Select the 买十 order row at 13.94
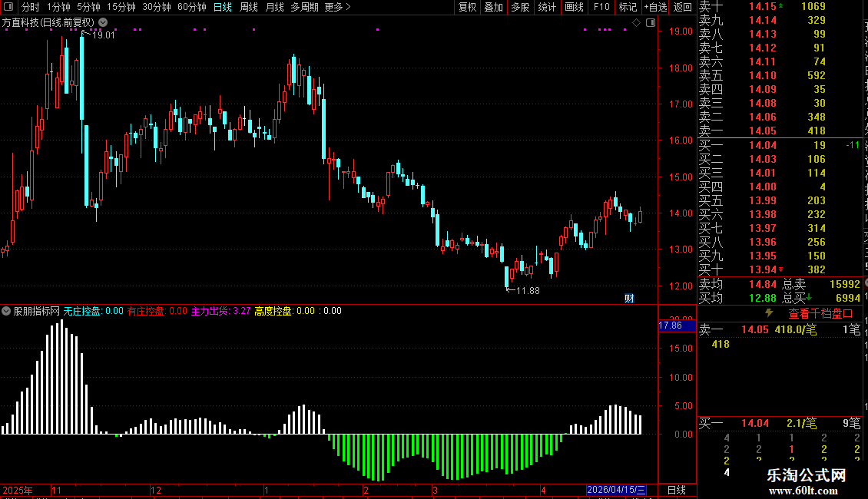This screenshot has height=499, width=868. pos(780,269)
